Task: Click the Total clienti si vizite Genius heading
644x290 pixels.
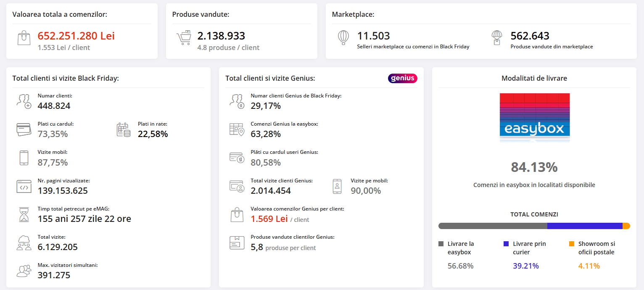Action: click(x=270, y=78)
